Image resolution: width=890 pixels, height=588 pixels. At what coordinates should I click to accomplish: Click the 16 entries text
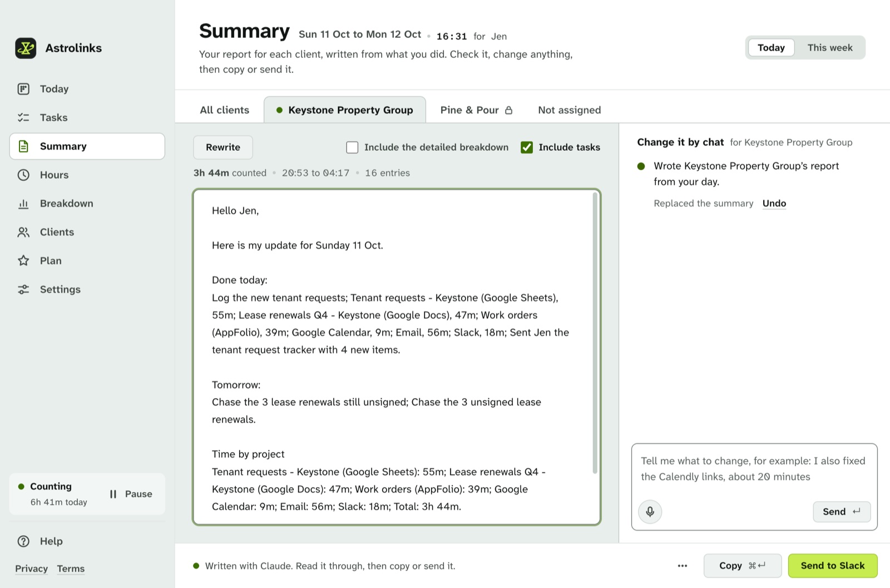pyautogui.click(x=387, y=173)
